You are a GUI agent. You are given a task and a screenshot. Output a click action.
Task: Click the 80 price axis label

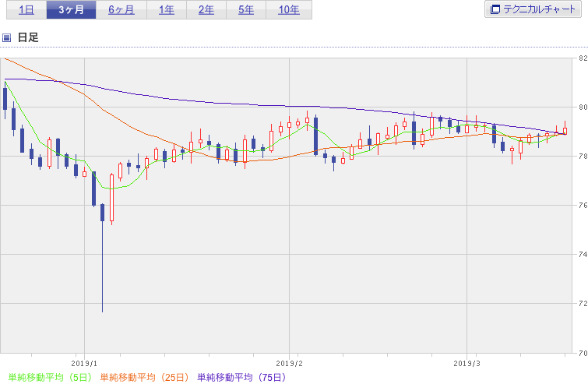583,107
